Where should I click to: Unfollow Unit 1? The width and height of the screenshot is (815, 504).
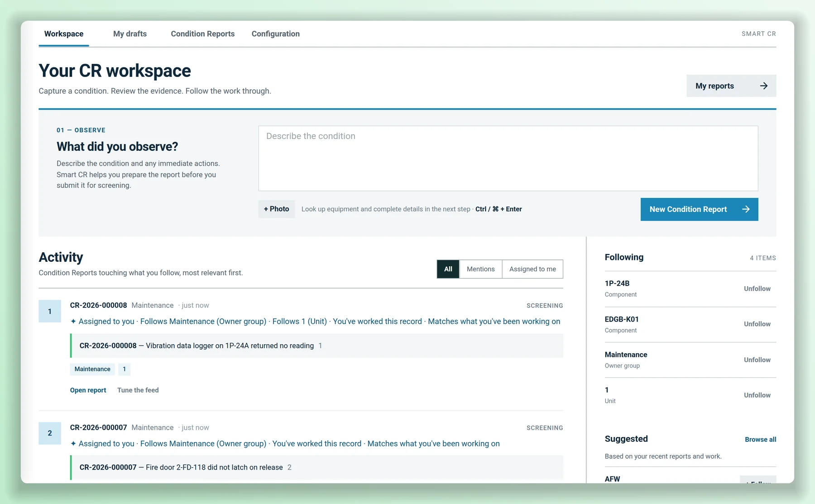pos(757,395)
